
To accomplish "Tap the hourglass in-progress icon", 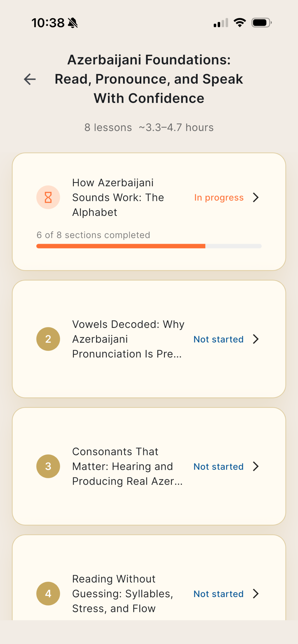I will coord(48,197).
